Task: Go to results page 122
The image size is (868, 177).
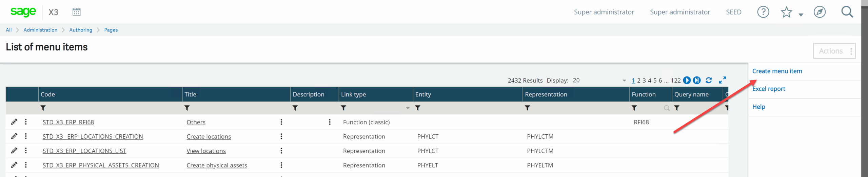Action: (676, 81)
